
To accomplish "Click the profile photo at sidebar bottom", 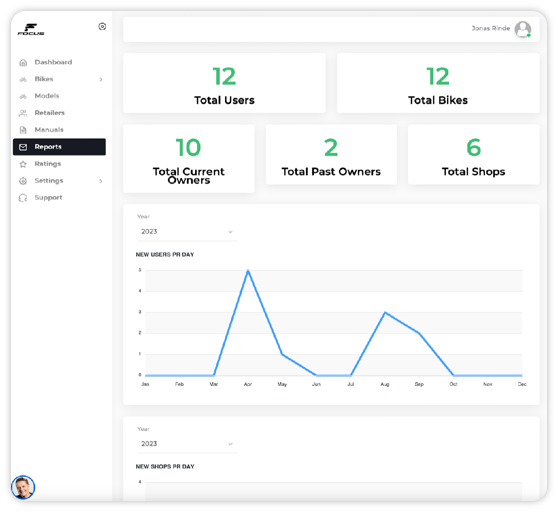I will [23, 487].
